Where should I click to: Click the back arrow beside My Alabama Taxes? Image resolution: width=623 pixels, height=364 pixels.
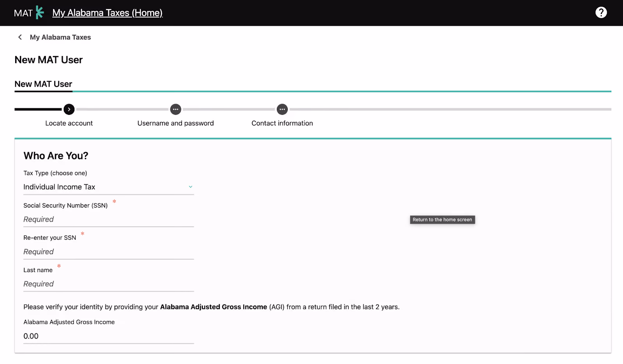click(x=20, y=37)
